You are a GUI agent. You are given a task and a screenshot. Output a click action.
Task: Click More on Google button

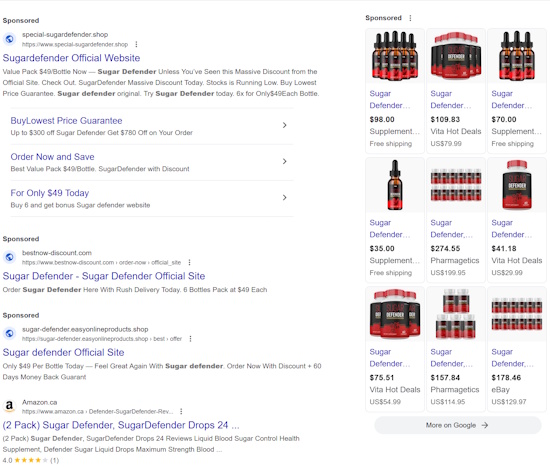[x=458, y=425]
